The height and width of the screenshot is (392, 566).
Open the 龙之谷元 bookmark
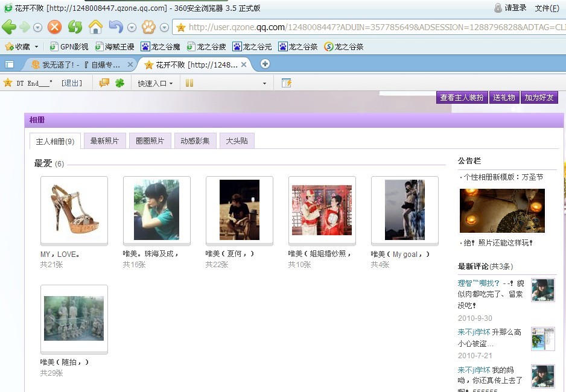click(x=252, y=46)
